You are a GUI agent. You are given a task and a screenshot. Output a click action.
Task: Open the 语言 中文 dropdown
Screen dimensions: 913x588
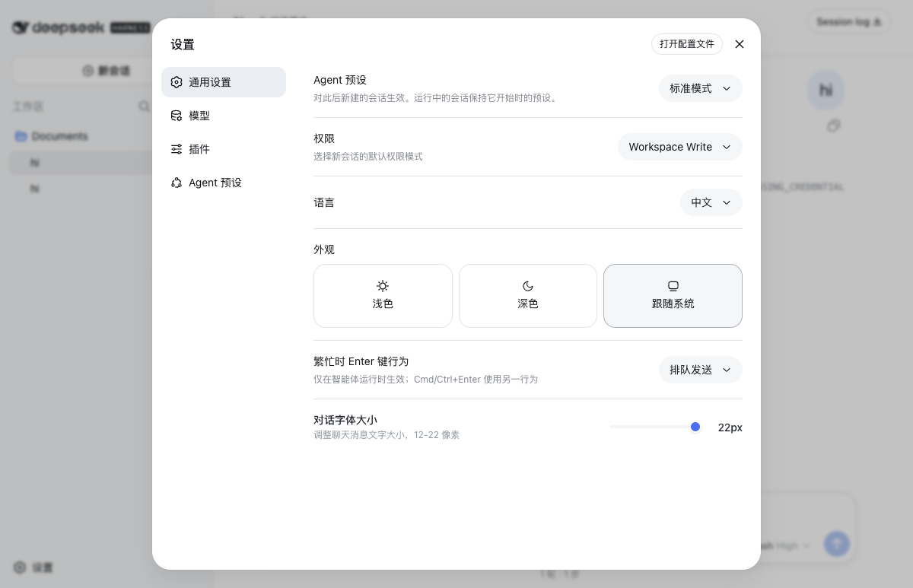tap(711, 202)
